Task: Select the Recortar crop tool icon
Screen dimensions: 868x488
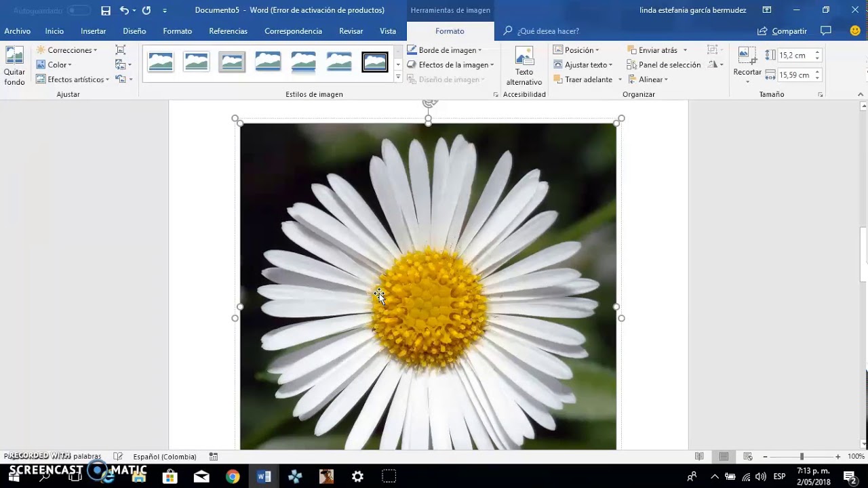Action: tap(747, 56)
